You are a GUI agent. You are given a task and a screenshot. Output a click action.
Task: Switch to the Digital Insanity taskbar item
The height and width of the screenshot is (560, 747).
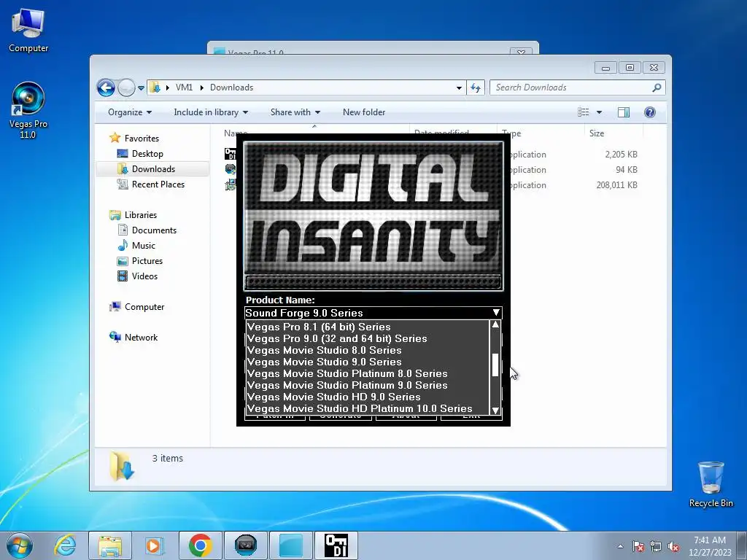click(336, 545)
